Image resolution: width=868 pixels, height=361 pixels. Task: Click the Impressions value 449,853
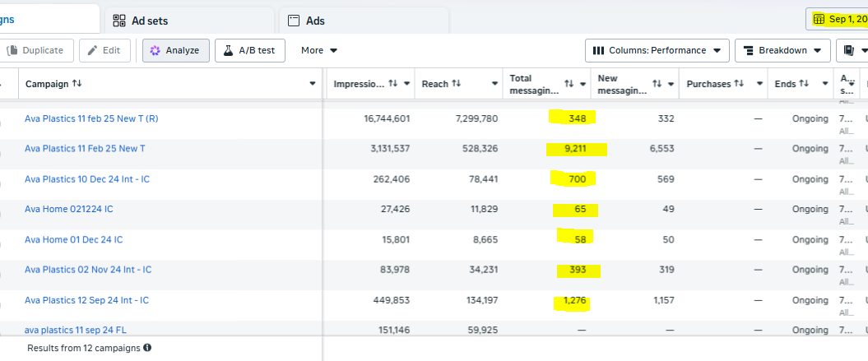[390, 300]
